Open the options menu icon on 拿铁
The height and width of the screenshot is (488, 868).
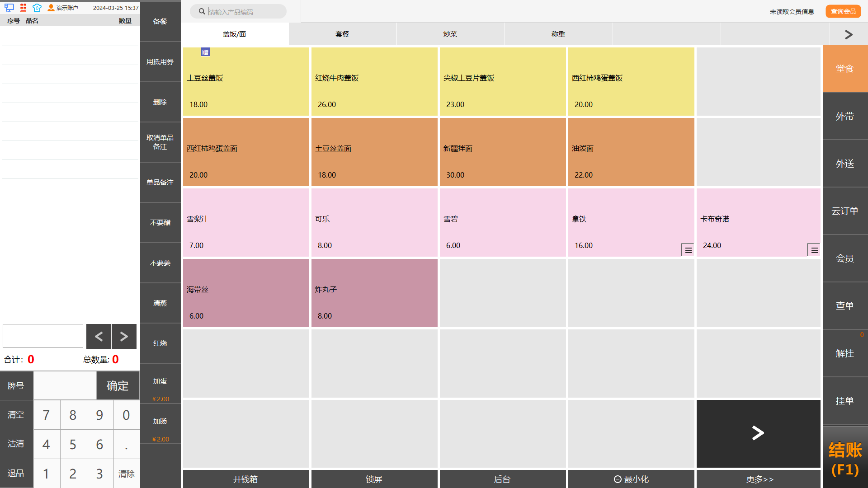(688, 250)
